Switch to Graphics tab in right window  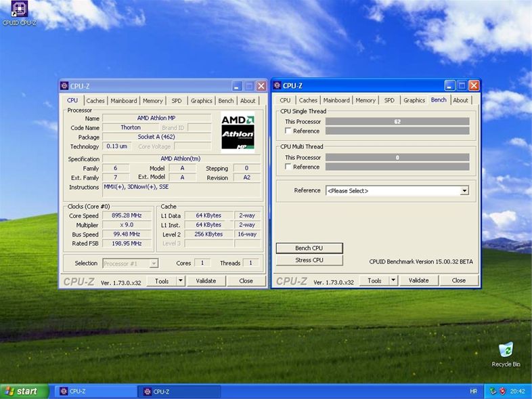pyautogui.click(x=414, y=100)
